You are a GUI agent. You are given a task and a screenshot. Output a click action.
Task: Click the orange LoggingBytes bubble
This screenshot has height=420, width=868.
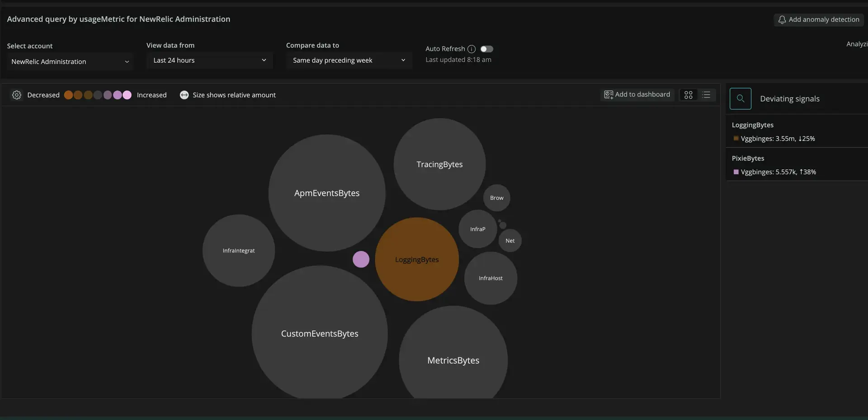coord(417,259)
